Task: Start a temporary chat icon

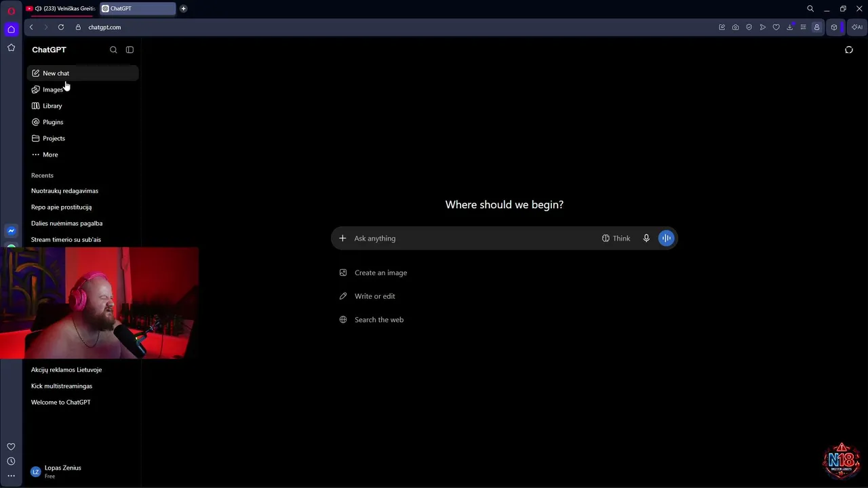Action: coord(849,49)
